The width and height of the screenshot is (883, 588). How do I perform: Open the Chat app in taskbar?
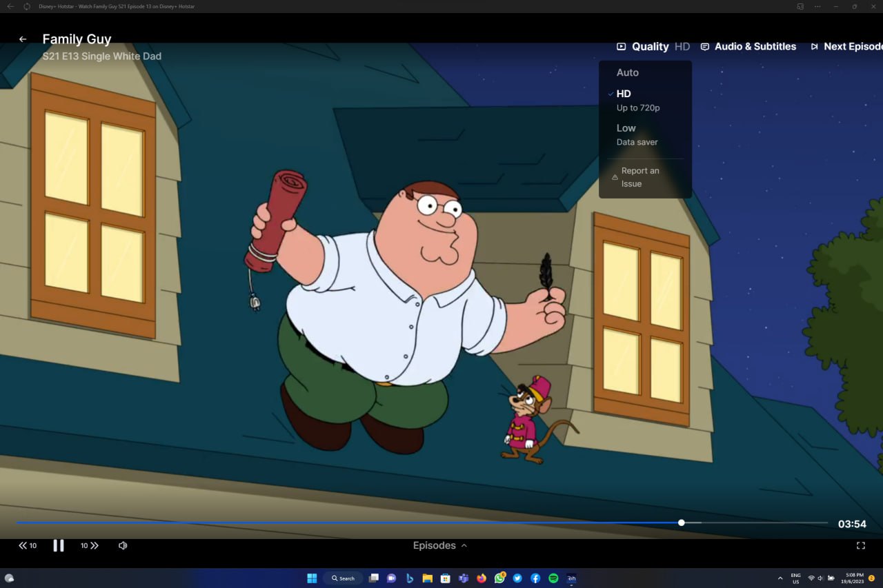point(392,578)
